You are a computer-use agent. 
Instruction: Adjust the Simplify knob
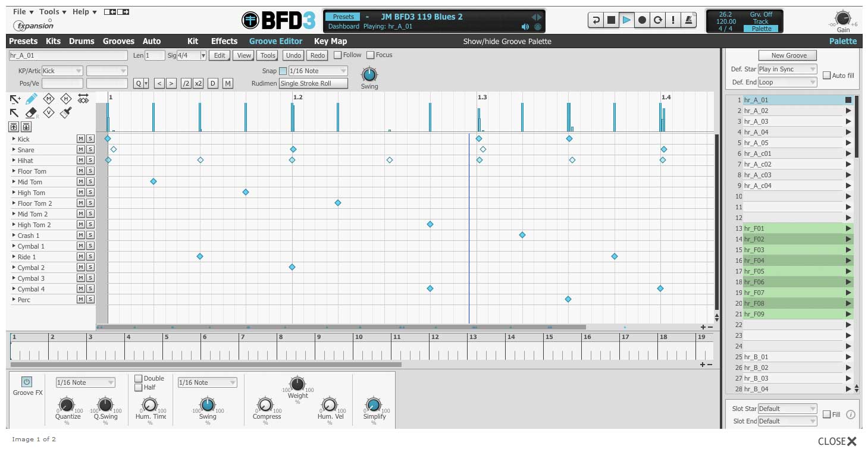pos(373,405)
